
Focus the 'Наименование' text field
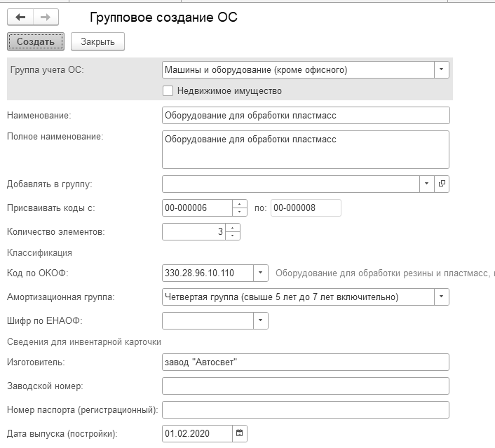point(306,115)
